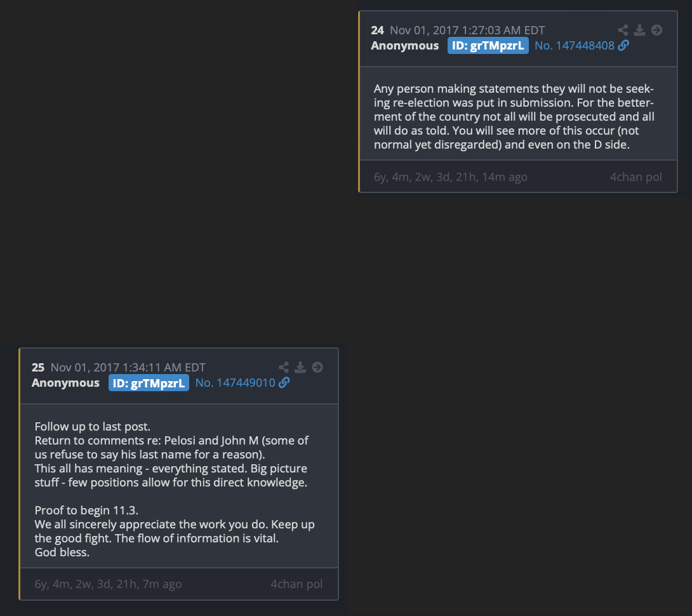Open post 25 via arrow icon
The height and width of the screenshot is (616, 692).
317,368
